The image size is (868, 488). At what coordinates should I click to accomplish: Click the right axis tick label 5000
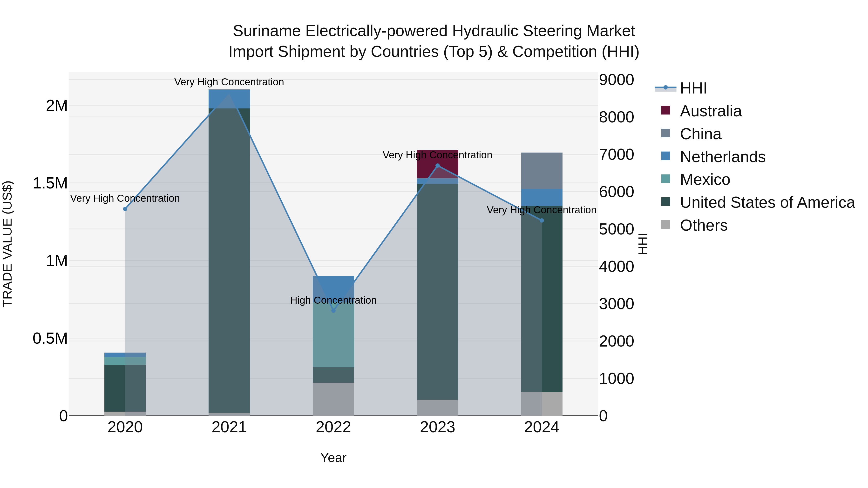616,229
